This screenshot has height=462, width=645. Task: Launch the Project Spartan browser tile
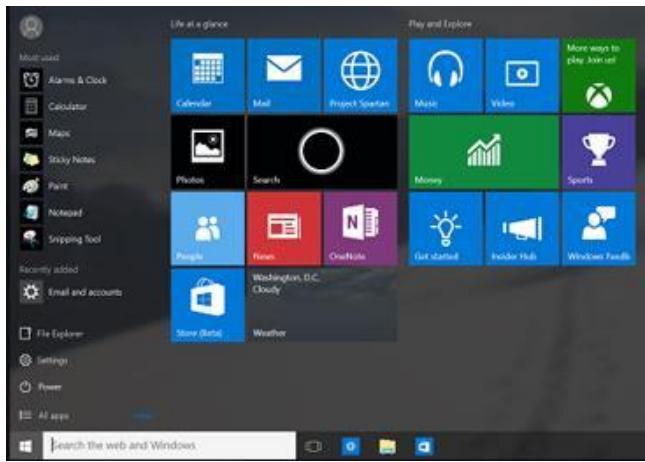click(x=361, y=75)
